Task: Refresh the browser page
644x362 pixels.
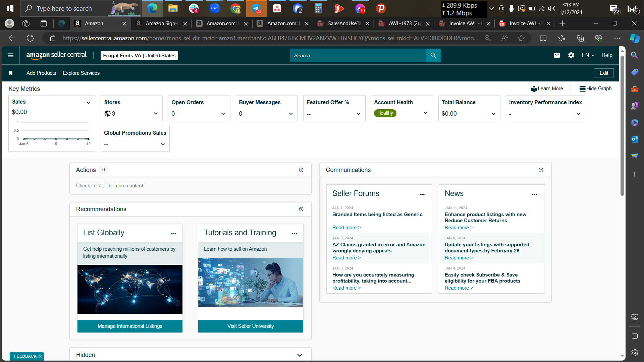Action: (30, 38)
